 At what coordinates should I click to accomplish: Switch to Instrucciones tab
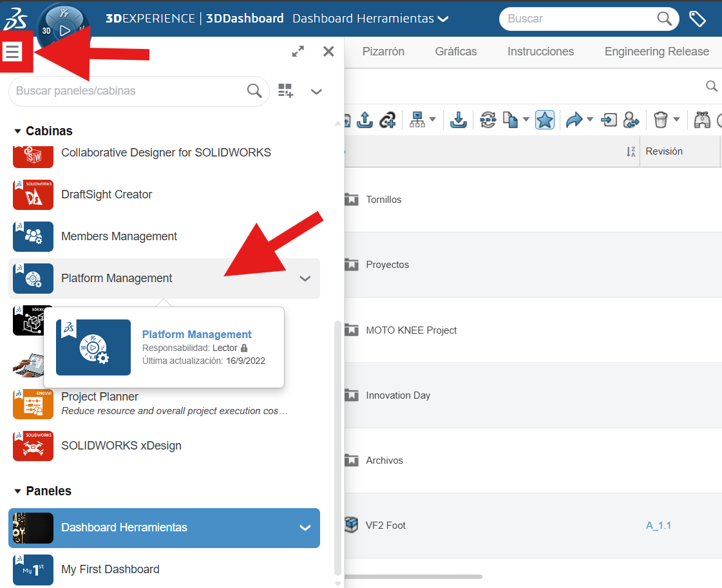(x=540, y=51)
